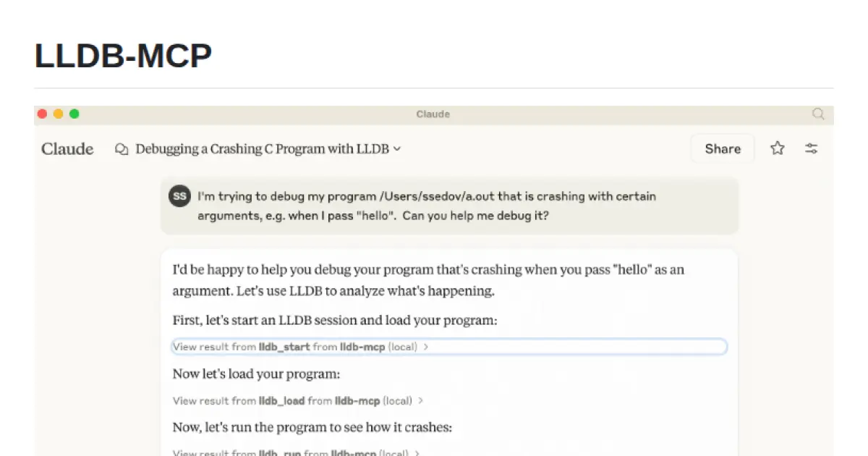Click the LLDB-MCP page heading
Viewport: 868px width, 456px height.
pyautogui.click(x=123, y=56)
